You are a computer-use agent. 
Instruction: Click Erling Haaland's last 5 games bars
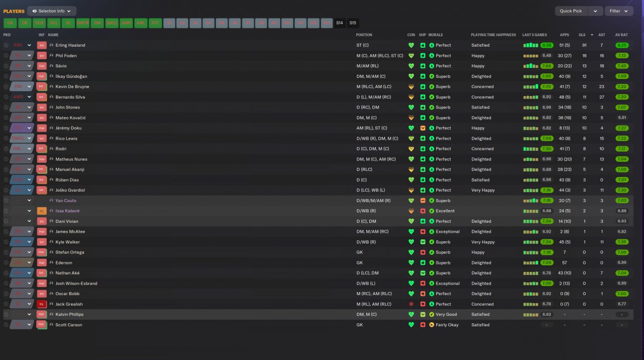coord(531,45)
